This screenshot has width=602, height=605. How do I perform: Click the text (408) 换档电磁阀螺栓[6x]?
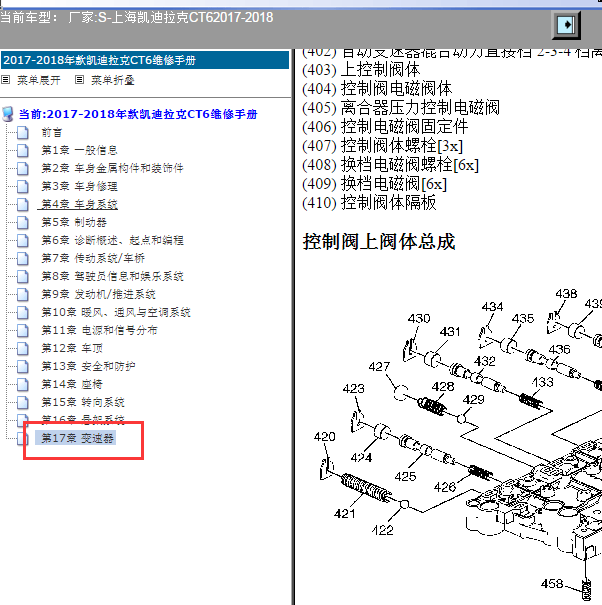tap(391, 165)
